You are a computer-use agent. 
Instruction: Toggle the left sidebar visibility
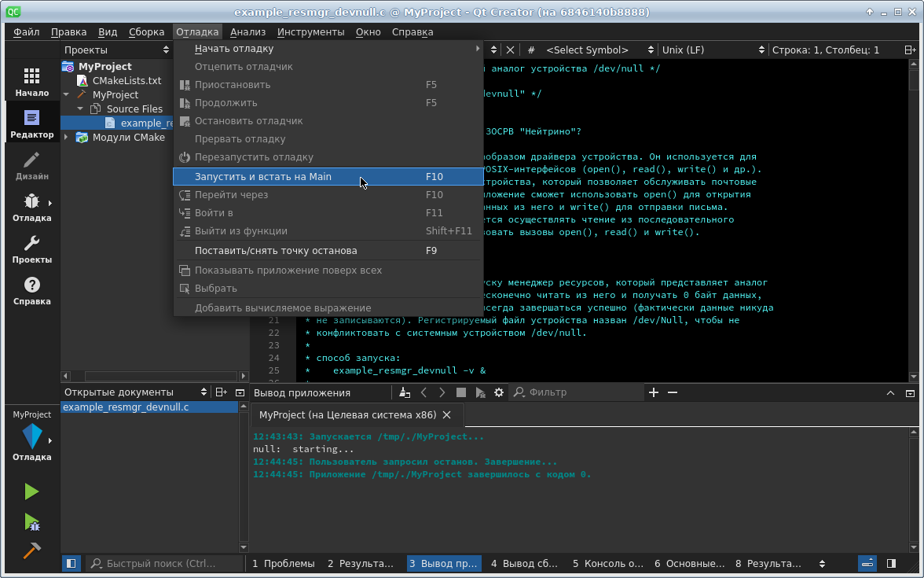point(71,563)
